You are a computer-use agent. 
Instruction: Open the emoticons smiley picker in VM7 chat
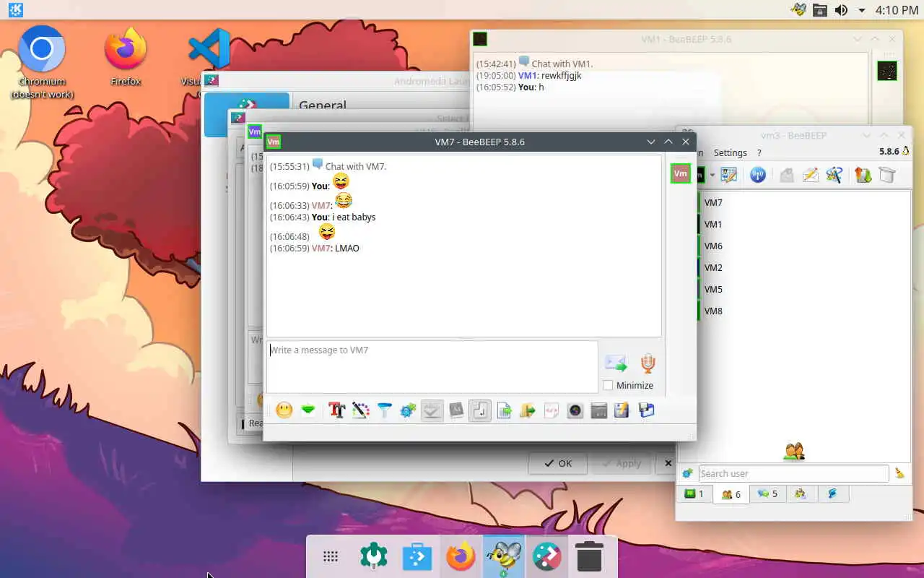click(x=284, y=410)
